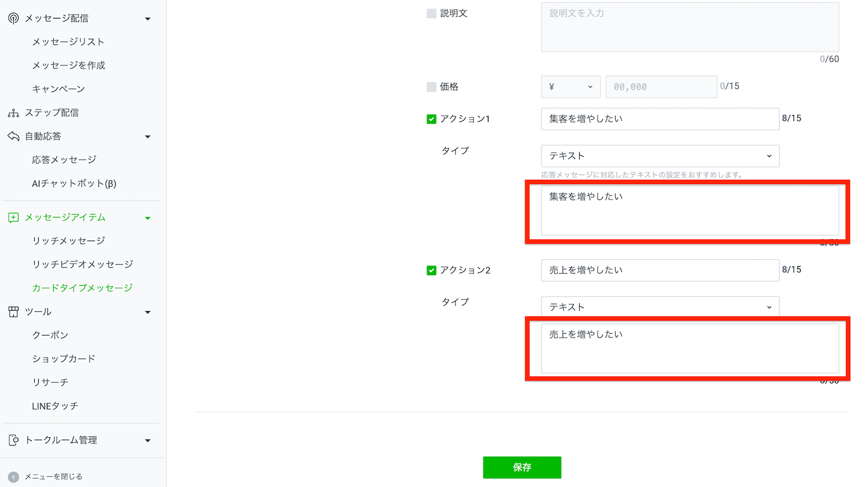Click the talk room management icon
Screen dimensions: 868x487
click(x=13, y=440)
